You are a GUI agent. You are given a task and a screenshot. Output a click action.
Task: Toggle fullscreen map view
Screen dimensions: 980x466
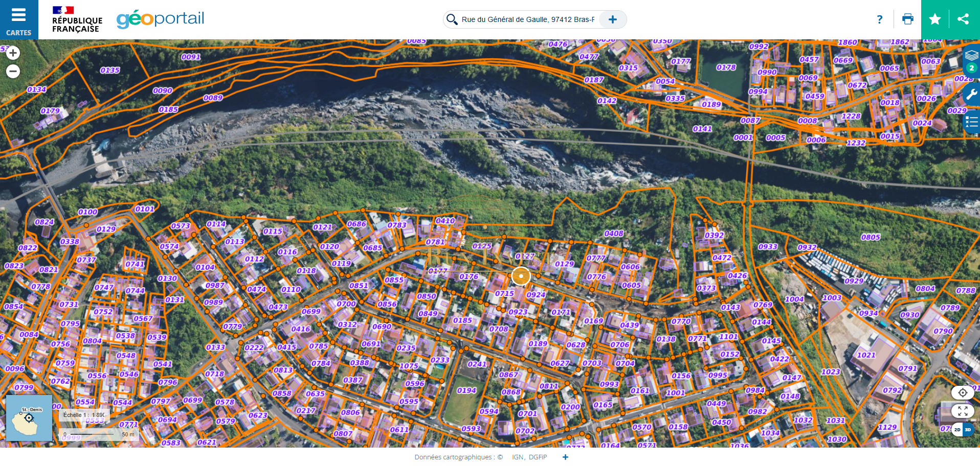[963, 411]
